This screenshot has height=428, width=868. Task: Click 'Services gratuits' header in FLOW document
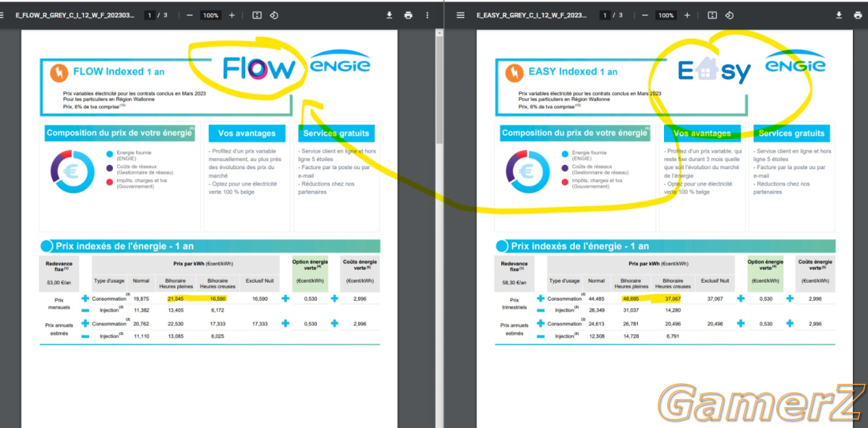(336, 133)
